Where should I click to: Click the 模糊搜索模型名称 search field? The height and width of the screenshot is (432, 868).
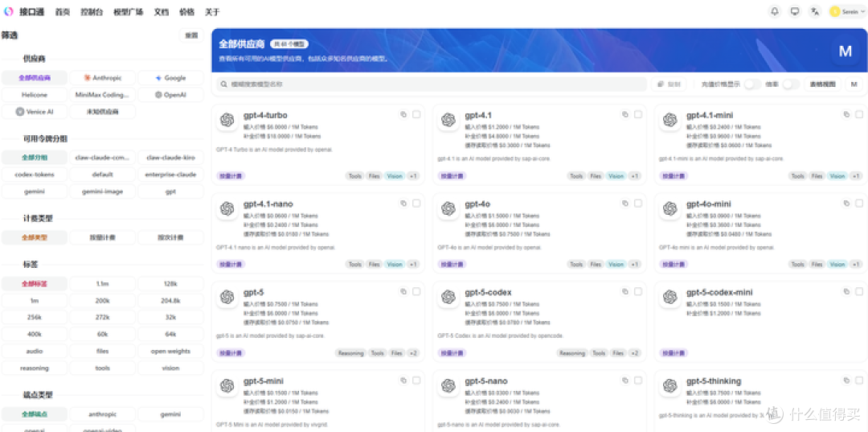point(432,84)
